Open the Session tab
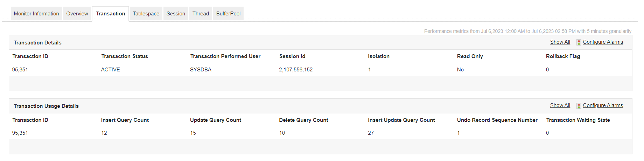Viewport: 644px width, 161px height. point(176,14)
